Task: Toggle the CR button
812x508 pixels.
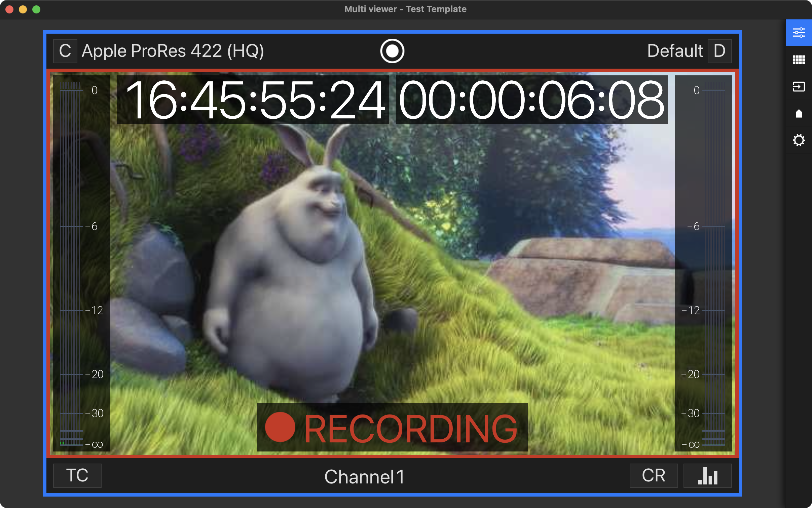Action: 654,475
